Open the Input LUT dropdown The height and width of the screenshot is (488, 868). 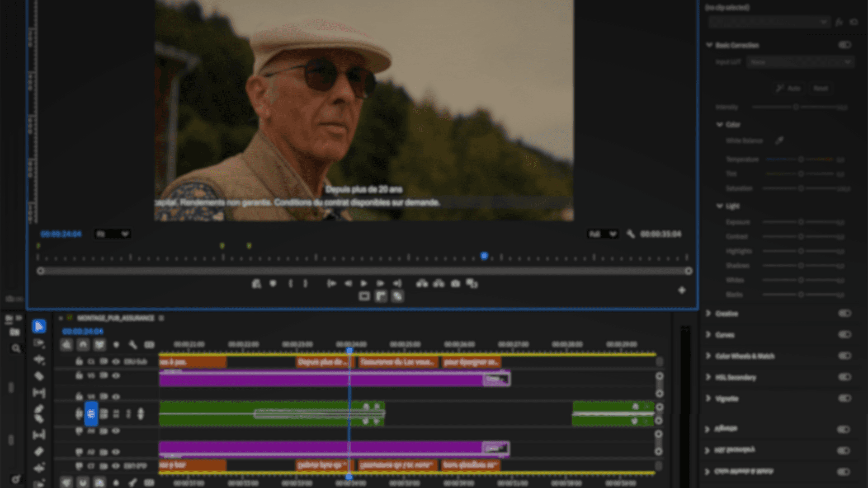point(800,62)
